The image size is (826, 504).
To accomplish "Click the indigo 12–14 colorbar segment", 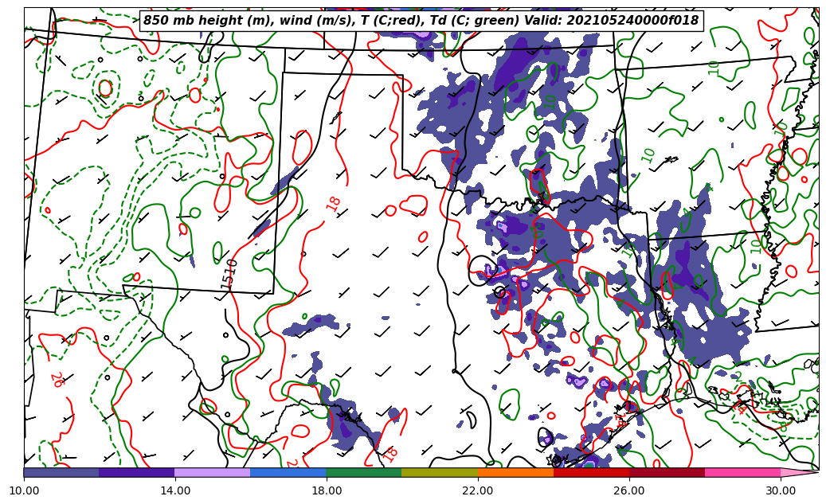I will (137, 472).
